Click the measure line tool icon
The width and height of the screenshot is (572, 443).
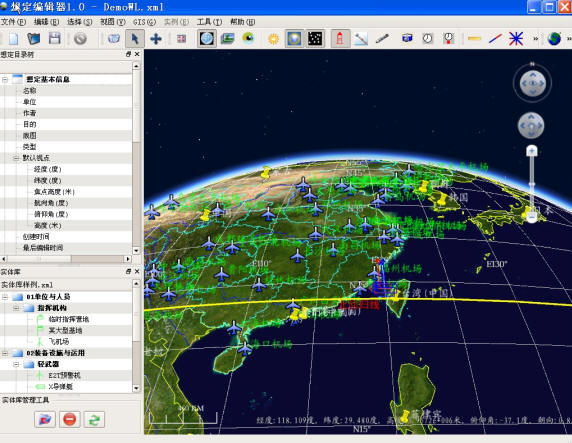point(361,38)
